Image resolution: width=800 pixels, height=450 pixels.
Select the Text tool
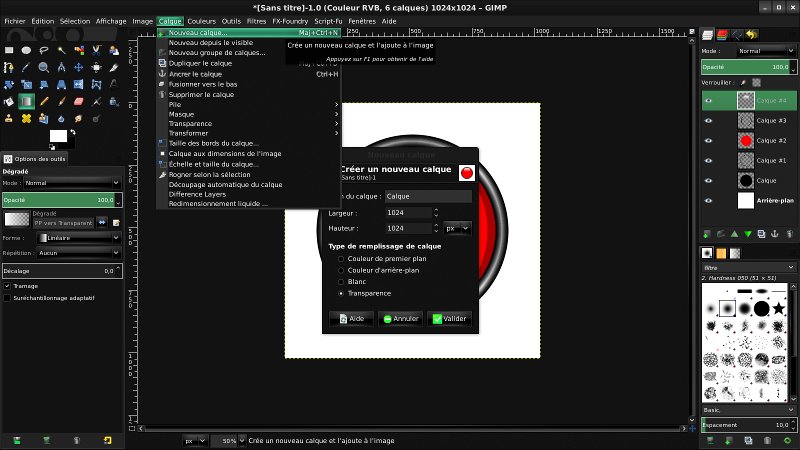coord(113,85)
